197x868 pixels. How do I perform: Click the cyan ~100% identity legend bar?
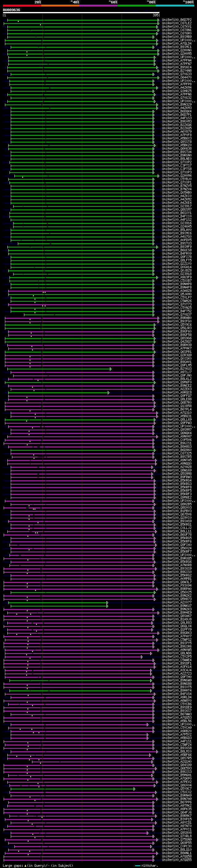(x=175, y=6)
